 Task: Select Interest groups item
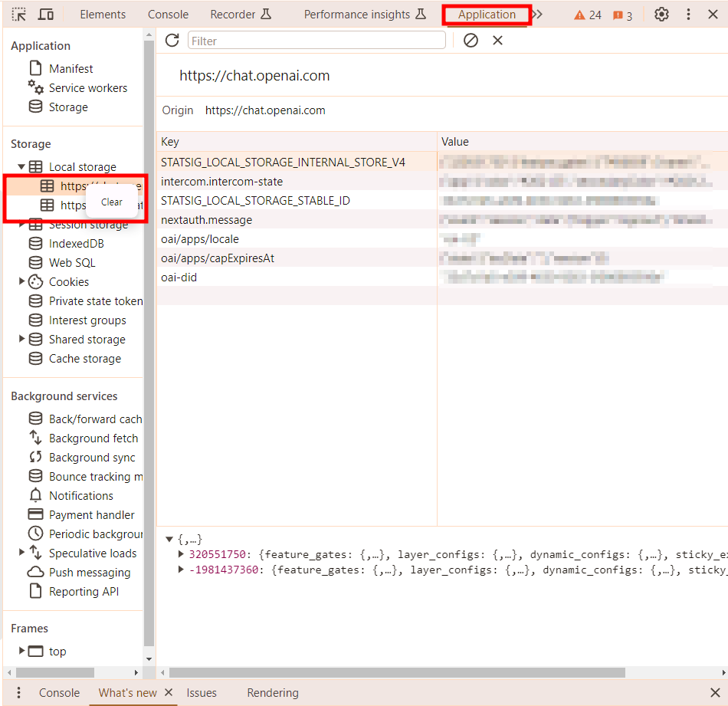[x=87, y=320]
